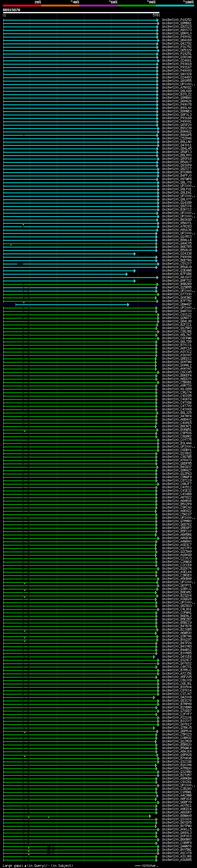Open hit UniRef100_Q9MB61
The height and width of the screenshot is (868, 197).
177,23
